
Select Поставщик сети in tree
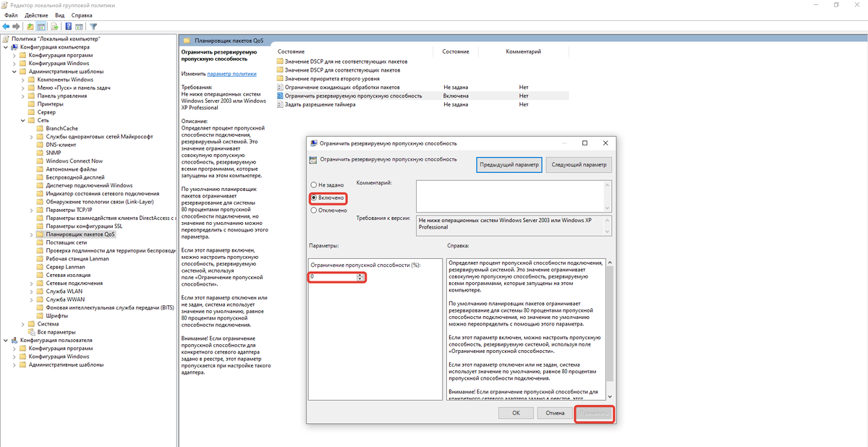point(66,242)
